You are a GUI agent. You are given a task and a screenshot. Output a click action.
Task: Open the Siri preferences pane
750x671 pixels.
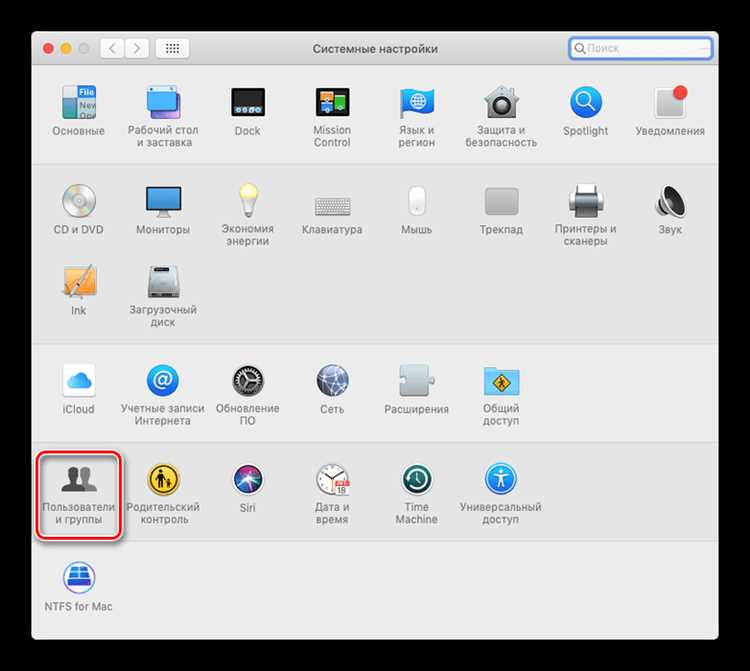coord(247,488)
